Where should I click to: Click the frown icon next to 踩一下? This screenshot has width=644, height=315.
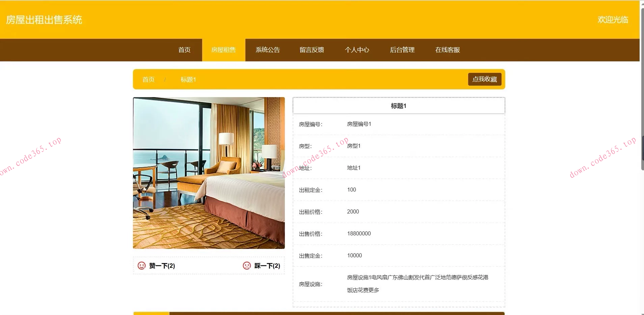click(247, 266)
